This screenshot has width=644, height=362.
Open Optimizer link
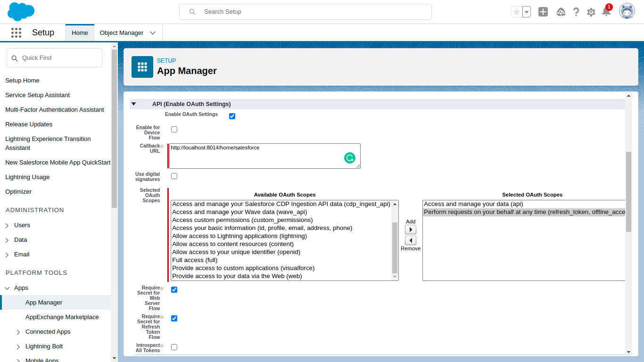[x=18, y=192]
